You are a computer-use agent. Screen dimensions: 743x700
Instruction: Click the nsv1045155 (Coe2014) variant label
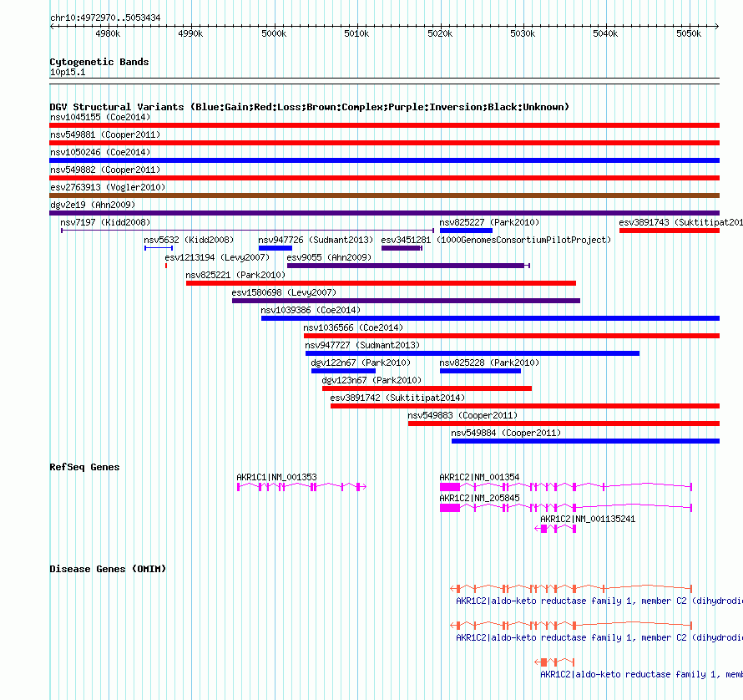[100, 117]
